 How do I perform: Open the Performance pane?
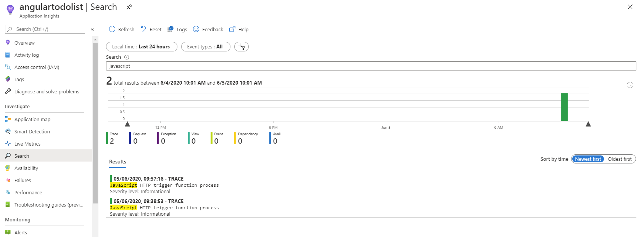(28, 192)
